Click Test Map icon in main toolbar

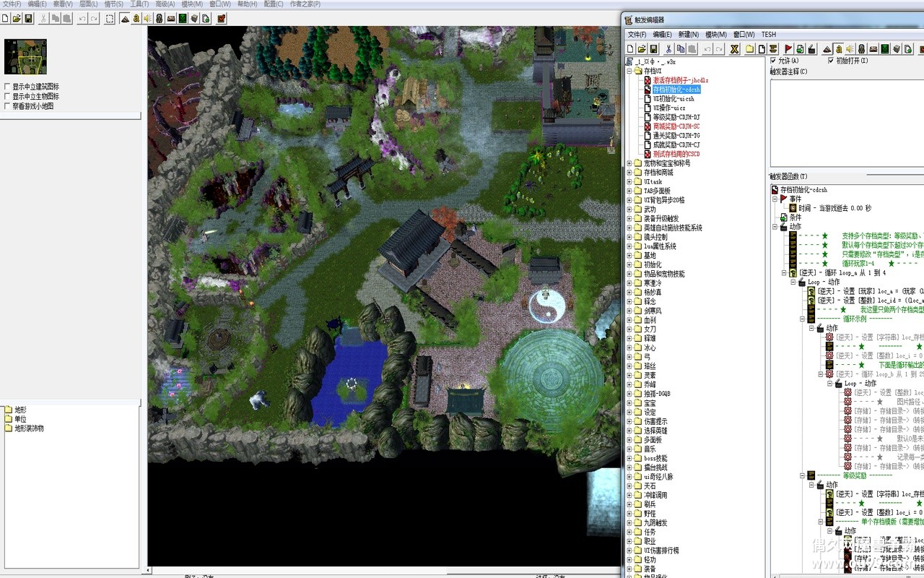coord(221,18)
